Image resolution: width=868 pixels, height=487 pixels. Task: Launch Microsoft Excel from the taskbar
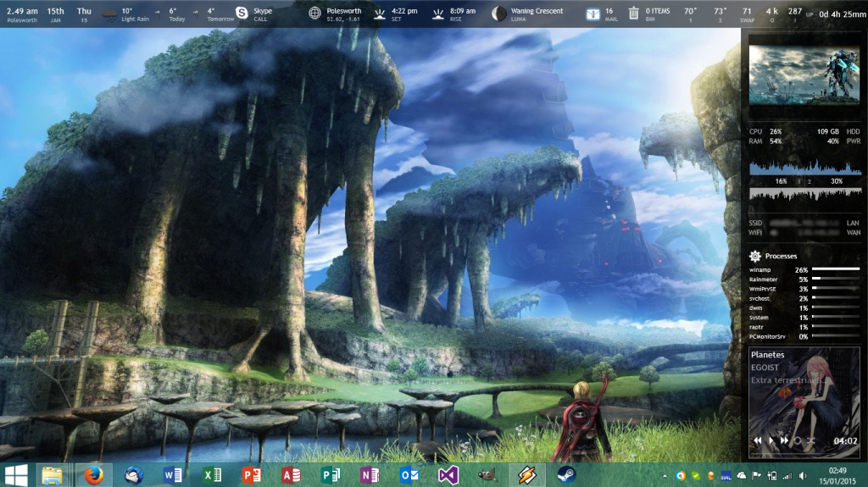(x=212, y=475)
